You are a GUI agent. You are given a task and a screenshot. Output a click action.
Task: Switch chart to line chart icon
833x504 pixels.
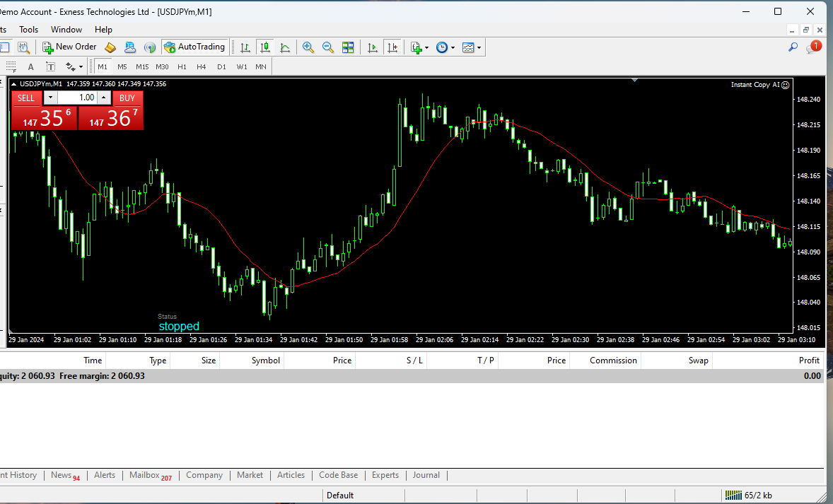285,47
